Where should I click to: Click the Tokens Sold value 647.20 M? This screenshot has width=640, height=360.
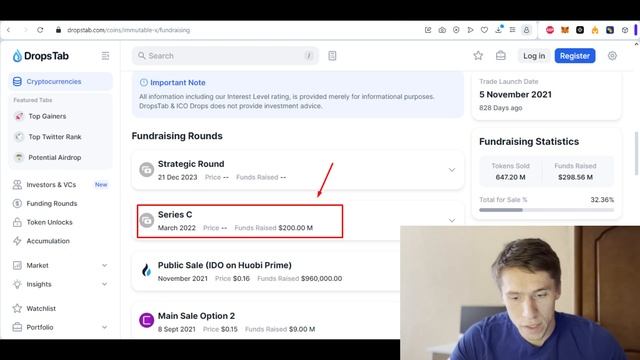click(510, 177)
